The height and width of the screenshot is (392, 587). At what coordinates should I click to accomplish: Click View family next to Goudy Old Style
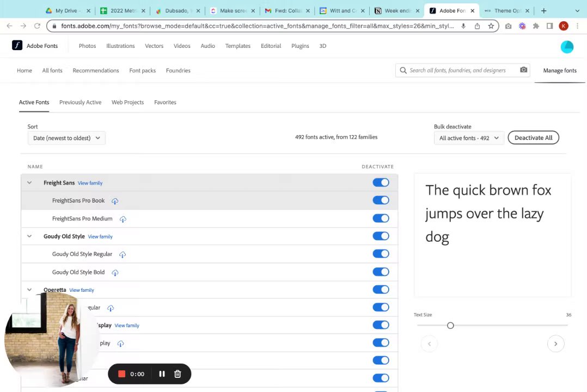[x=100, y=237]
